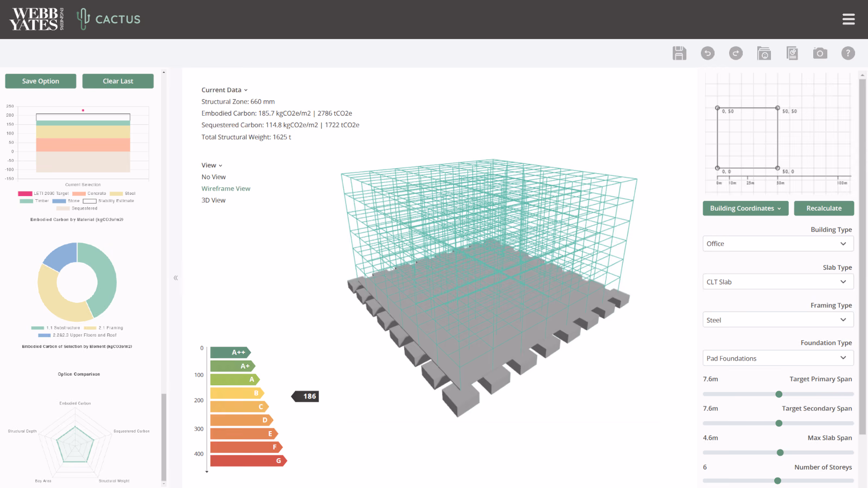Open the project info folder icon
The width and height of the screenshot is (868, 488).
(764, 53)
